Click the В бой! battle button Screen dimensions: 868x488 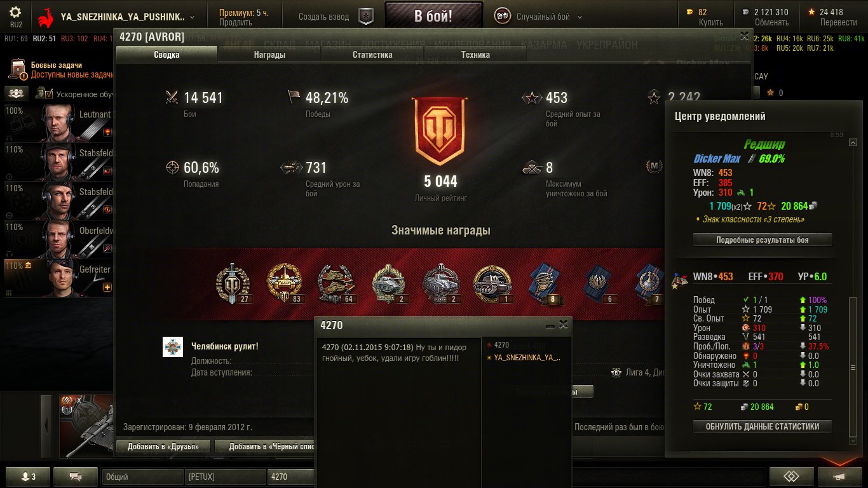coord(433,17)
